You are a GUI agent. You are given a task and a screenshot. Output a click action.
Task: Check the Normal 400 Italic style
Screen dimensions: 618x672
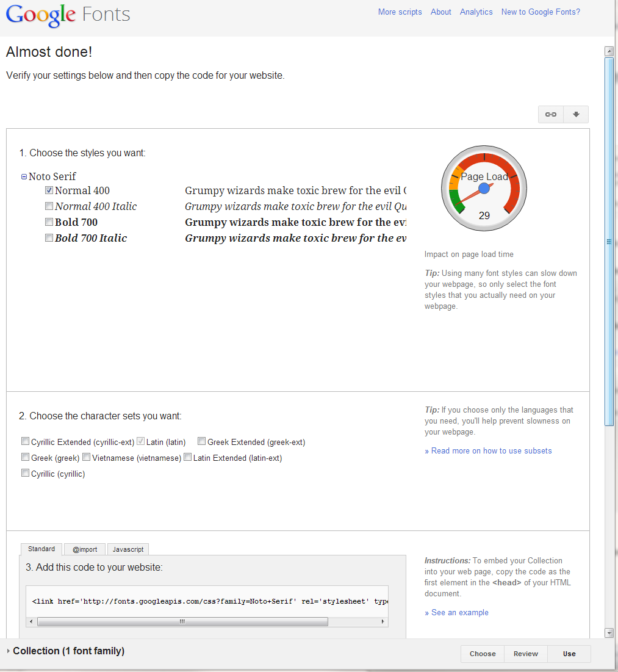coord(49,206)
